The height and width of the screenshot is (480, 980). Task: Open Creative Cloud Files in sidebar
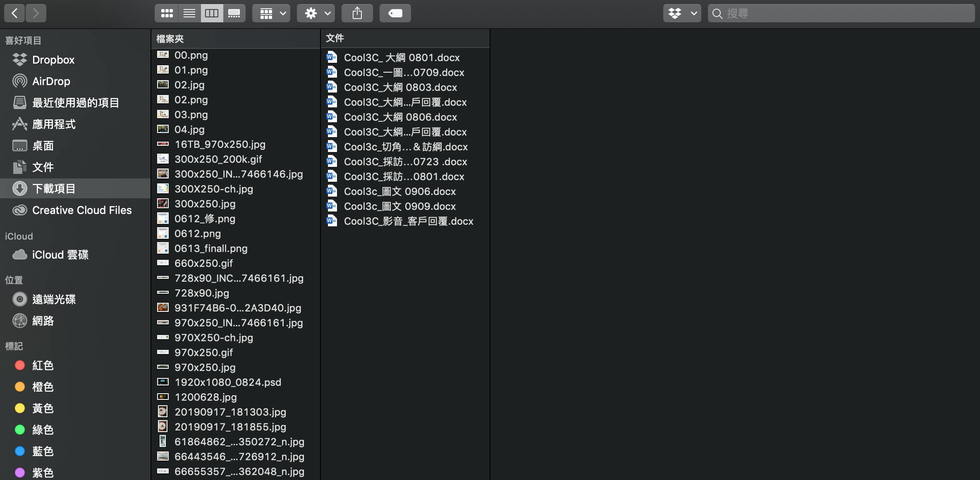pos(81,210)
